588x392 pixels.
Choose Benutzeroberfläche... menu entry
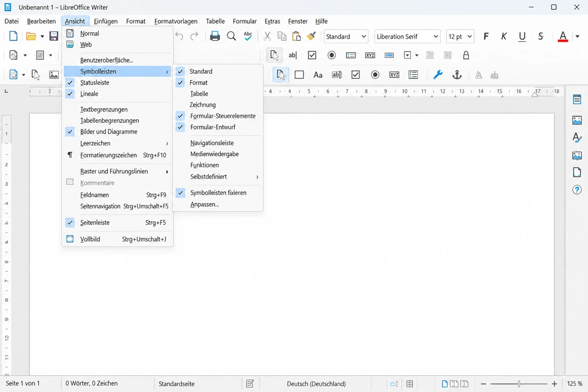tap(118, 60)
